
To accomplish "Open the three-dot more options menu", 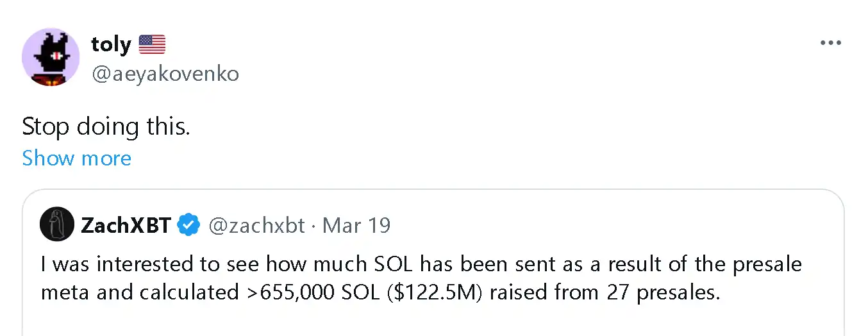I will pos(830,44).
